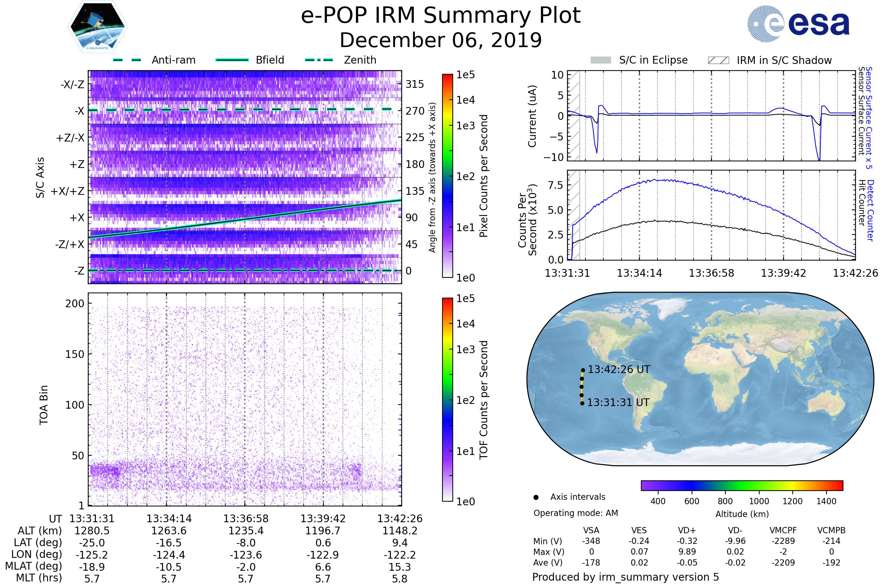Click the e-POP IRM Summary Plot title
Screen dimensions: 882x588
[x=441, y=16]
